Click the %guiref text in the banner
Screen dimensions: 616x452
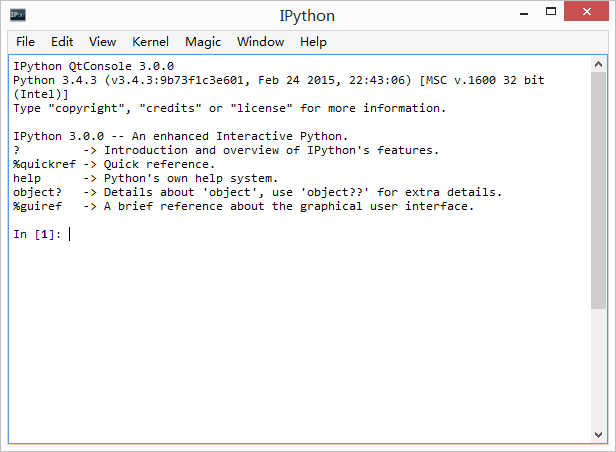[38, 206]
